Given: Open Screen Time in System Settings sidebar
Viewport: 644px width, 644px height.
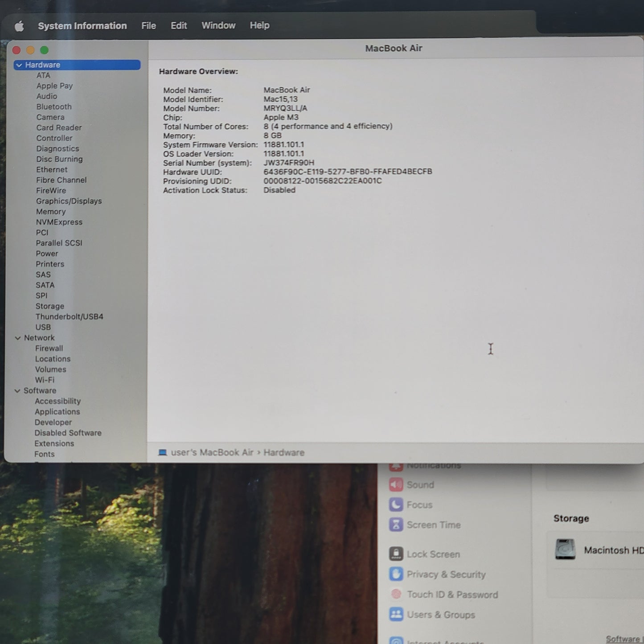Looking at the screenshot, I should pyautogui.click(x=425, y=525).
